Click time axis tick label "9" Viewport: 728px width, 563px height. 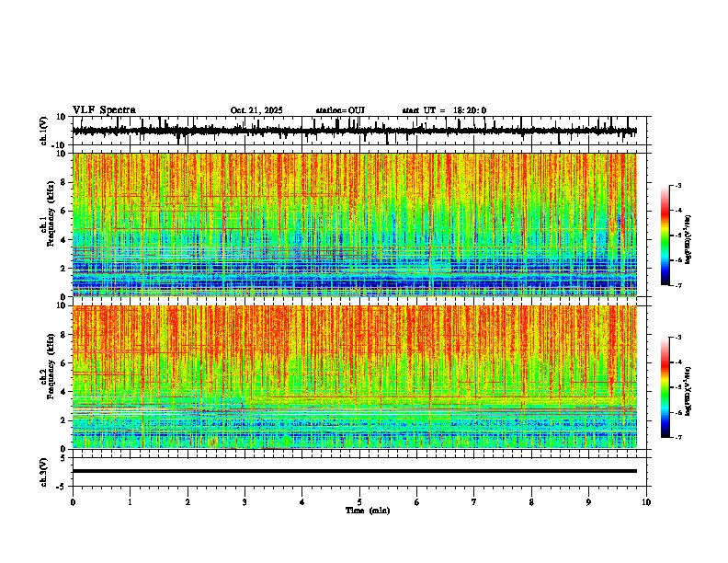588,502
